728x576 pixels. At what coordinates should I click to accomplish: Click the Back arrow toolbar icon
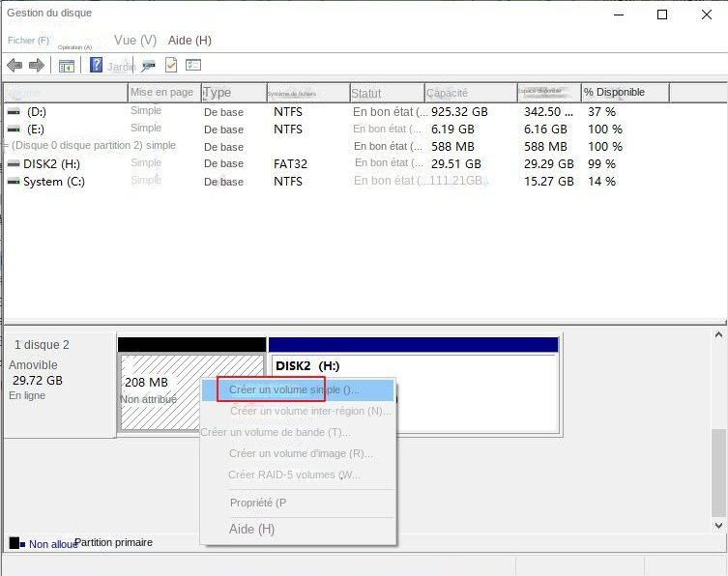click(x=15, y=65)
